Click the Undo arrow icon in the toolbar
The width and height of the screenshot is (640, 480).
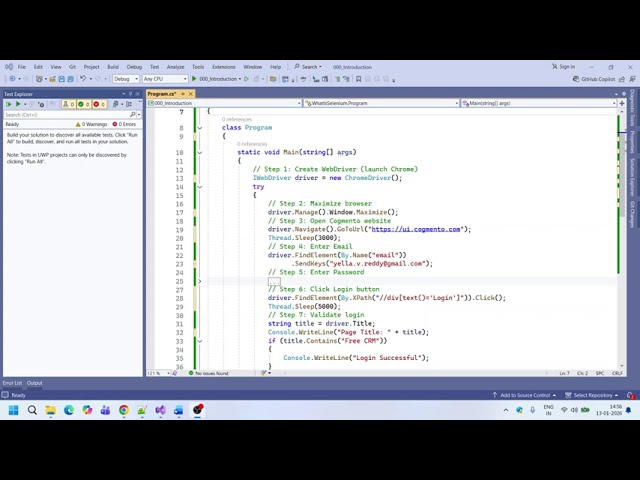click(x=83, y=79)
